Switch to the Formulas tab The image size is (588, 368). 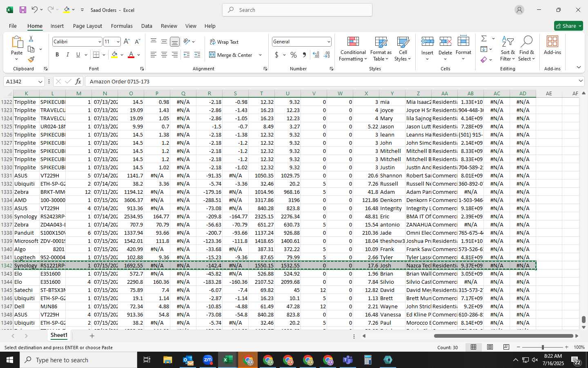click(x=122, y=26)
